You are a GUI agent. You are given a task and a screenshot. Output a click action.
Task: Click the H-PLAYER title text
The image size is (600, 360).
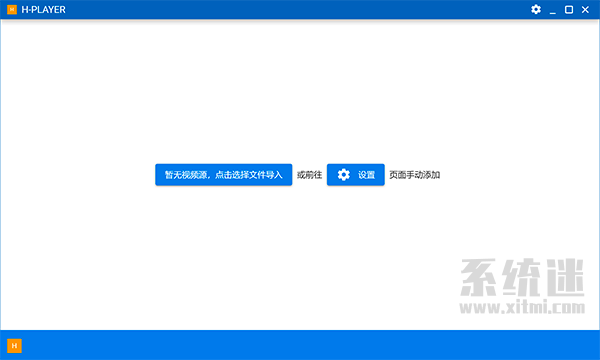[x=43, y=10]
